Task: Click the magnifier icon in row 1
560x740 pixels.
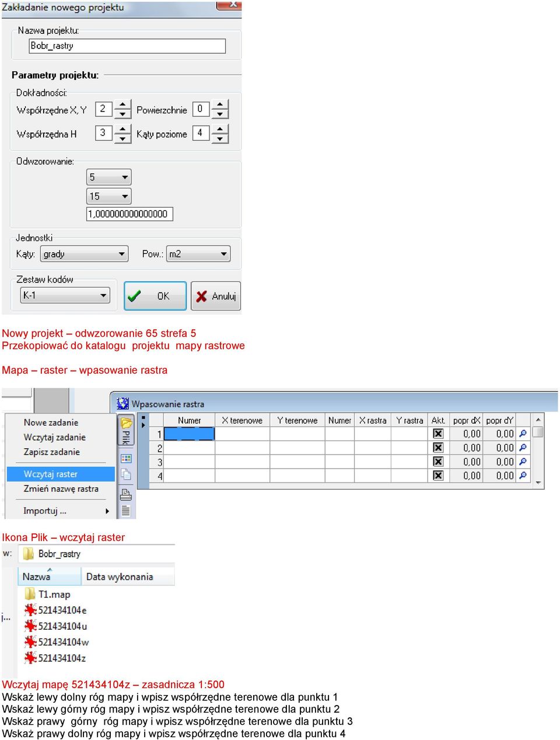Action: [x=523, y=434]
